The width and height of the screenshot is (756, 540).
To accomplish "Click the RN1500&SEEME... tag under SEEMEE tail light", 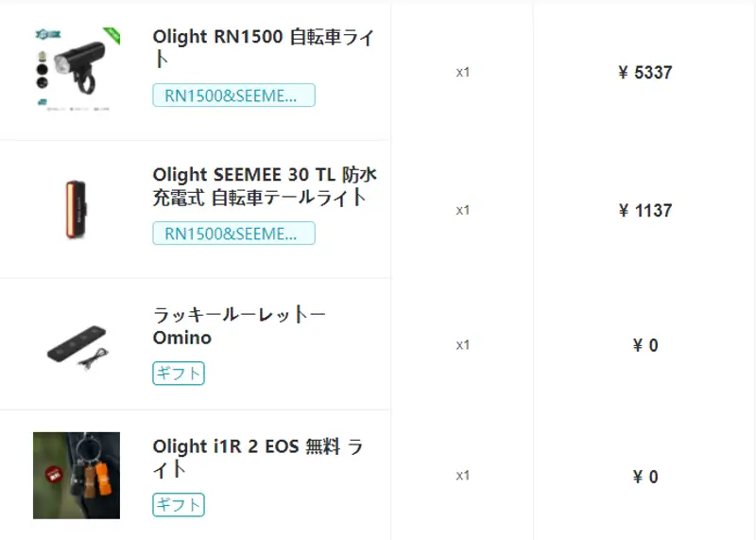I will pos(233,233).
